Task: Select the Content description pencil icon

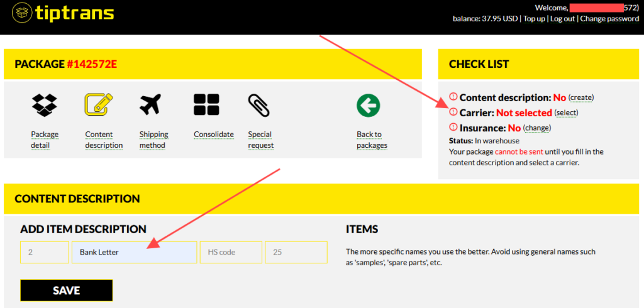Action: 99,104
